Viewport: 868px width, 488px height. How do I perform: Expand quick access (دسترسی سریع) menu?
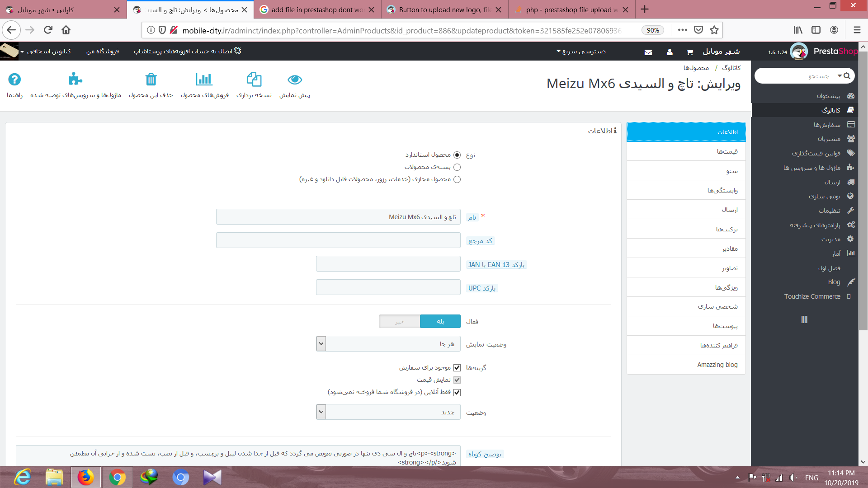tap(581, 52)
